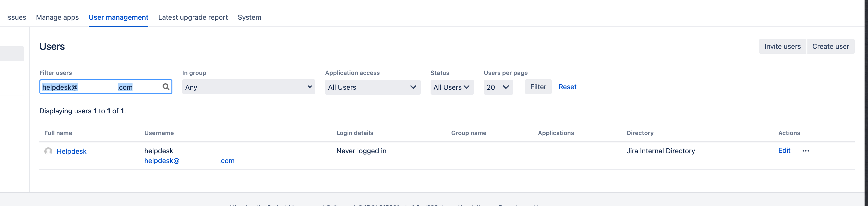Viewport: 868px width, 206px height.
Task: Open the Helpdesk full name link
Action: coord(71,151)
